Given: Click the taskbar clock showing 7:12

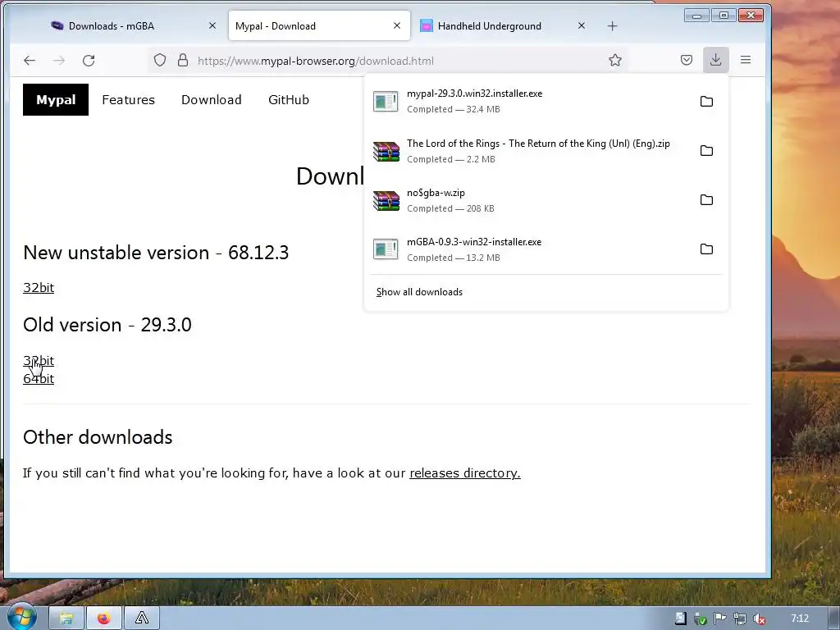Looking at the screenshot, I should coord(800,619).
